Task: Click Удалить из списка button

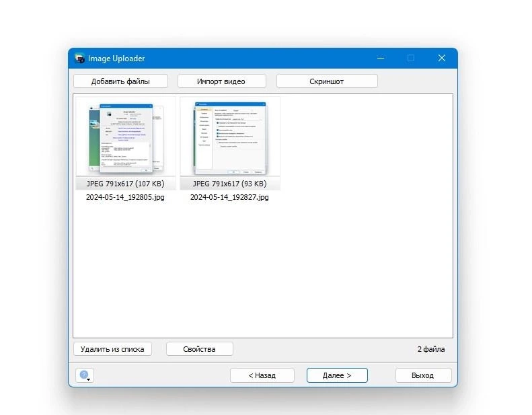Action: pyautogui.click(x=112, y=349)
